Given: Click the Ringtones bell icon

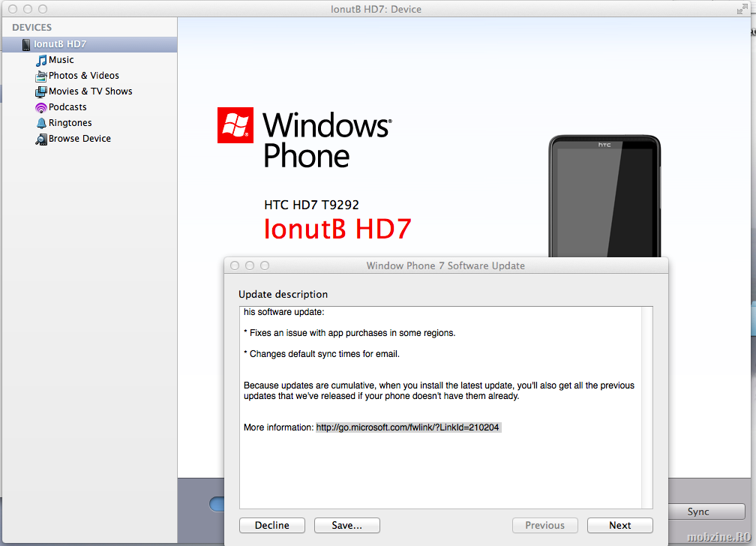Looking at the screenshot, I should [x=41, y=123].
